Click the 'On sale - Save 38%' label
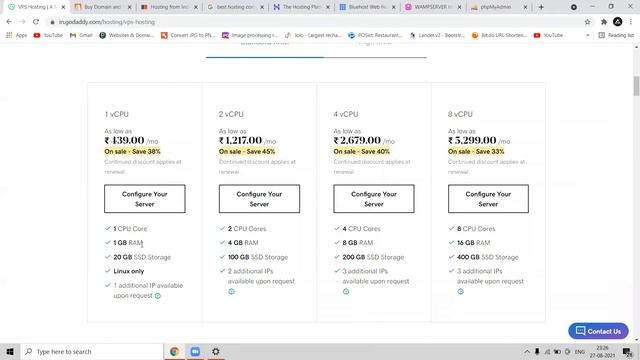The width and height of the screenshot is (640, 360). coord(132,151)
